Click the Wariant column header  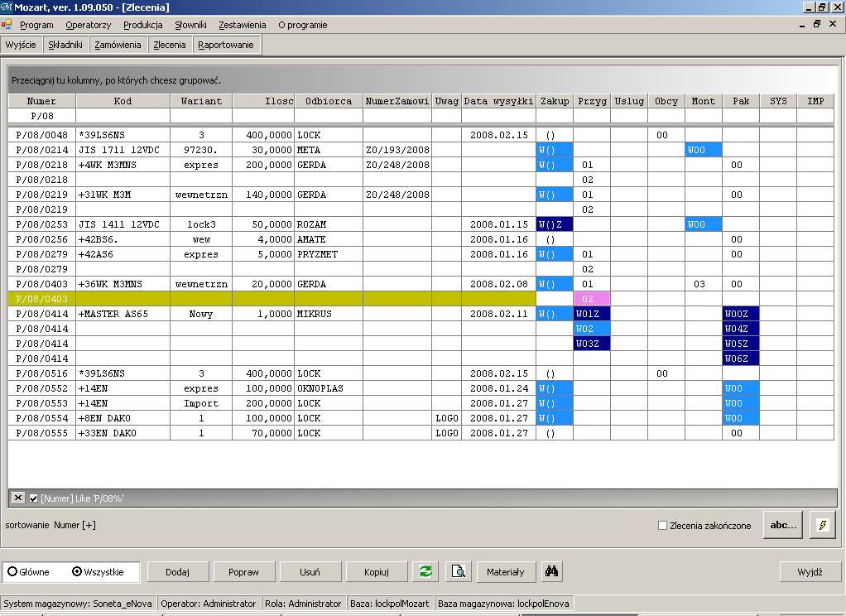[201, 101]
